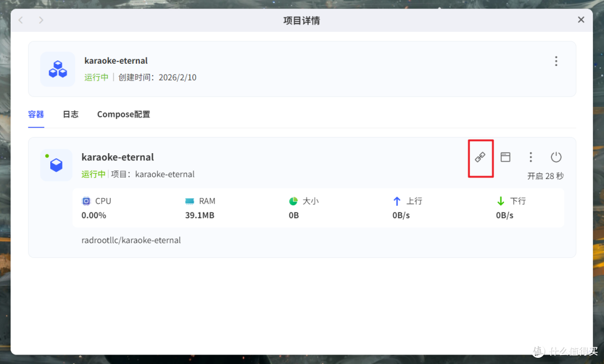The image size is (604, 364).
Task: Click the project's green 运行中 status
Action: (96, 77)
